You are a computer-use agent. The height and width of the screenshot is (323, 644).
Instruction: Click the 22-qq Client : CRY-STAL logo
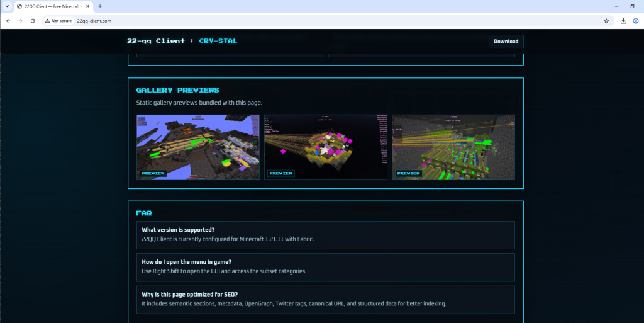coord(182,41)
